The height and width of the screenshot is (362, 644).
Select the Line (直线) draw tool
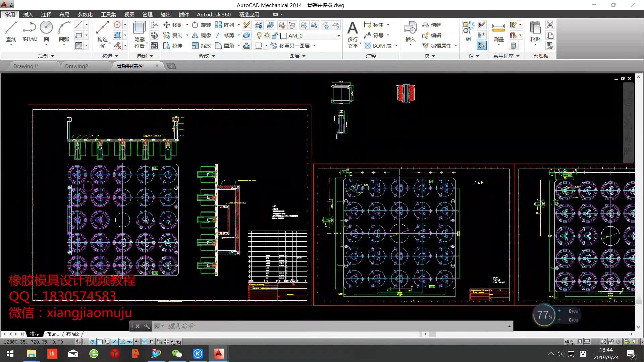point(11,32)
